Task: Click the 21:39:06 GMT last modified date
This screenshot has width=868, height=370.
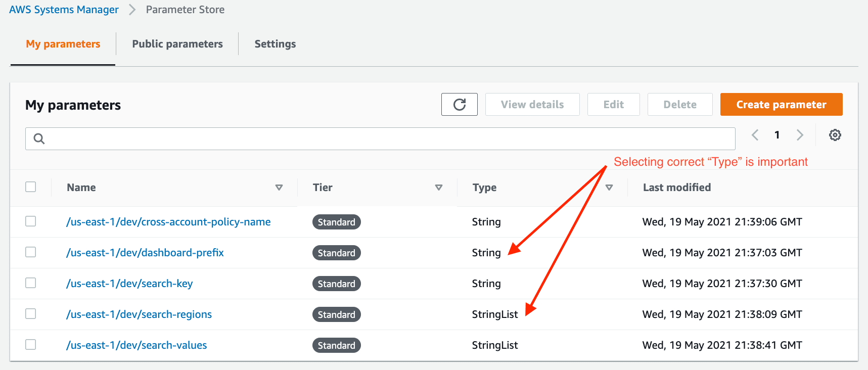Action: coord(722,222)
